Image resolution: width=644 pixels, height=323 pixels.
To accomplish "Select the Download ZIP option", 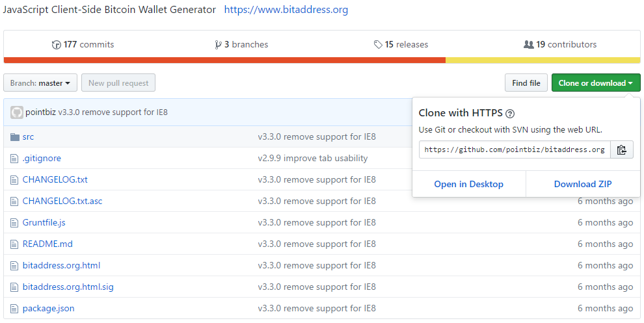I will click(x=583, y=185).
